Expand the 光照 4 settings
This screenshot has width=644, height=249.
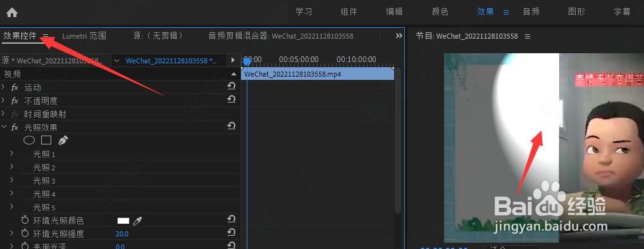11,193
